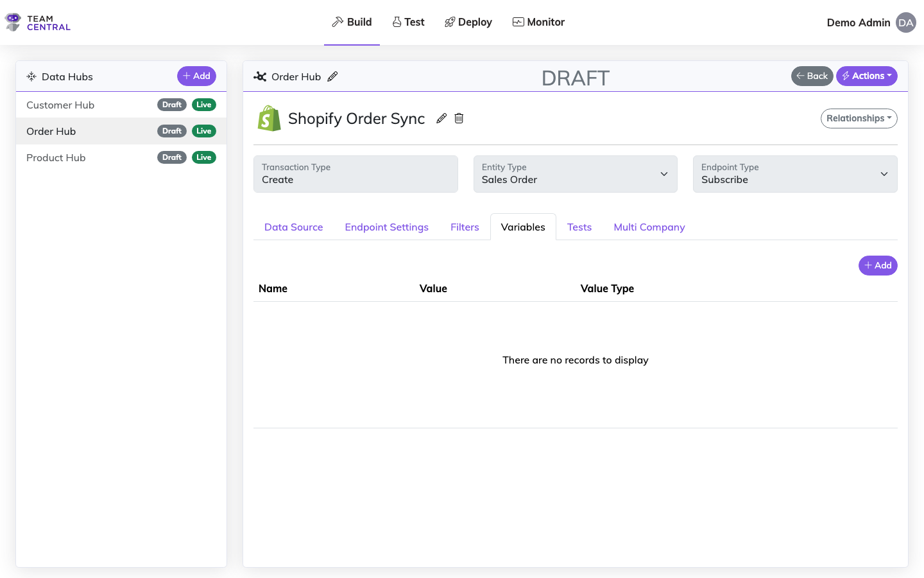This screenshot has width=924, height=578.
Task: Click the DA user avatar
Action: click(905, 22)
